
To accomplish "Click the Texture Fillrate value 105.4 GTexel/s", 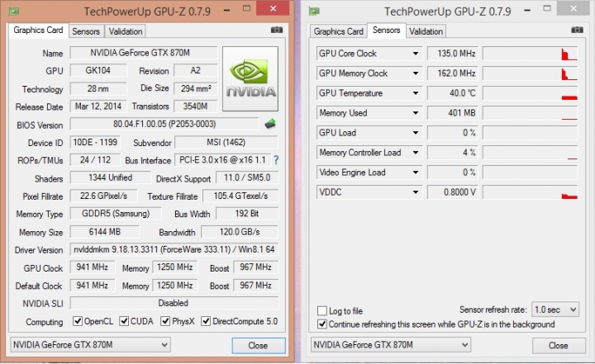I will [x=240, y=196].
